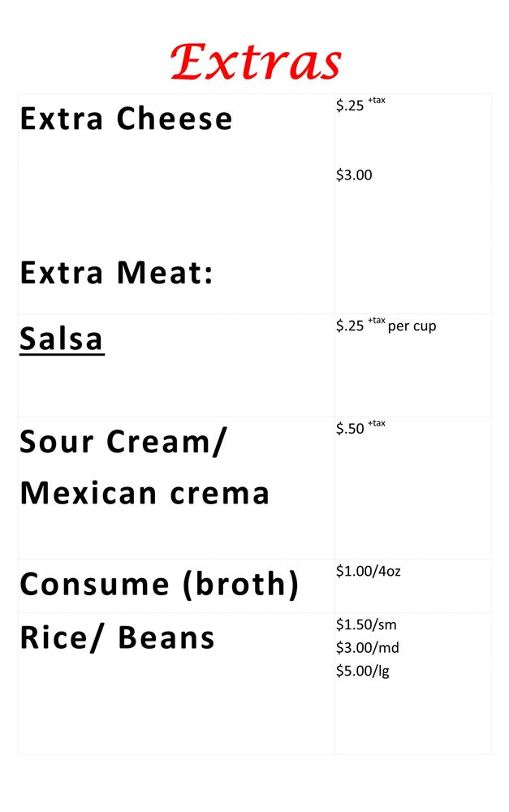509x812 pixels.
Task: Select the Rice/ Beans label
Action: 118,638
